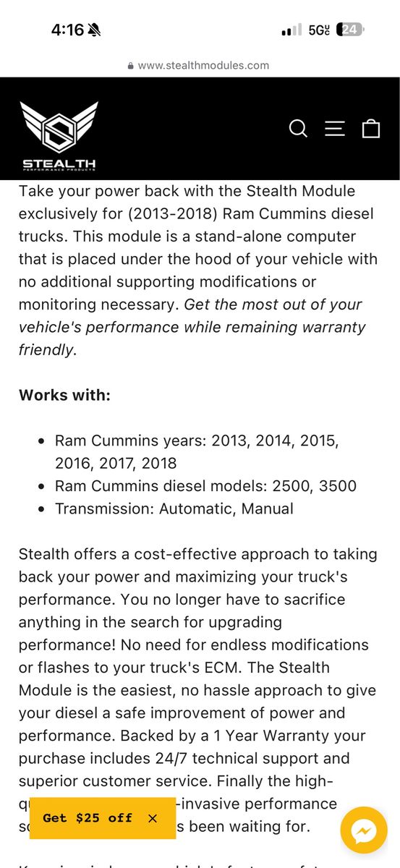The width and height of the screenshot is (400, 868).
Task: Tap the lock icon beside the URL
Action: (x=131, y=65)
